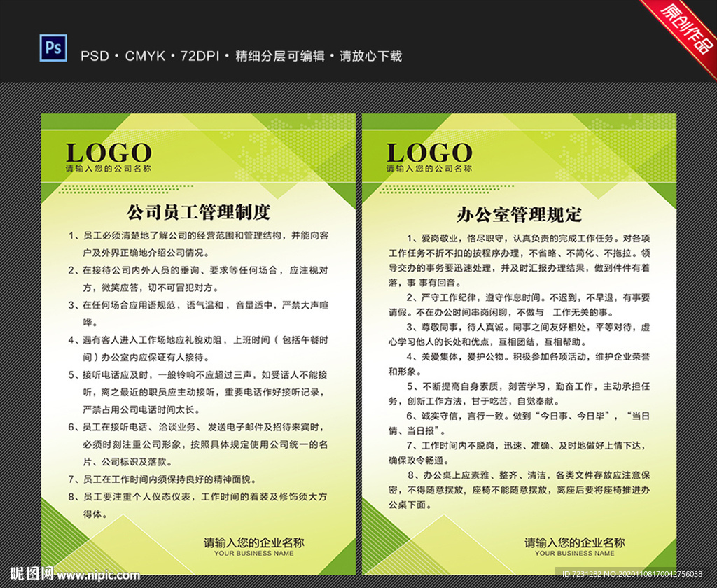Click left rule 7 about 良好的精神面貌

[x=162, y=479]
